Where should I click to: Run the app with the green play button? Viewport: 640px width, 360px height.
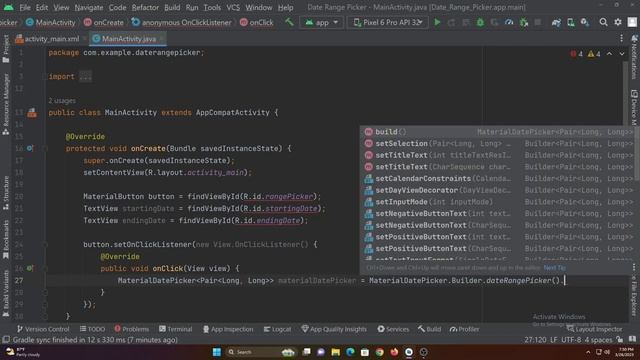(x=437, y=22)
